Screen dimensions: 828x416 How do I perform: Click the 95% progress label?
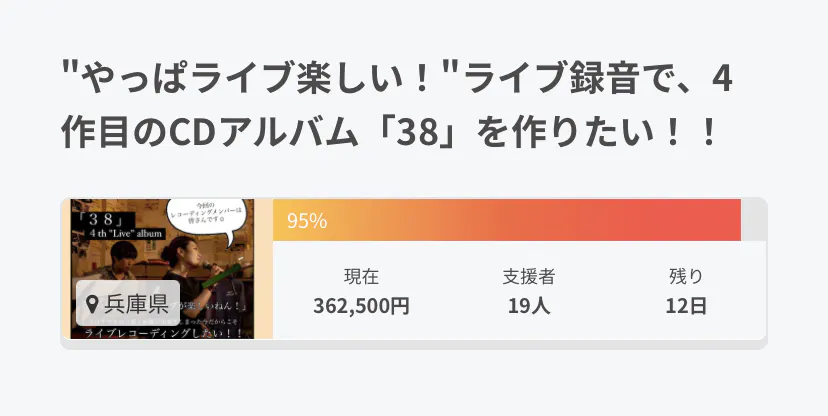point(307,221)
